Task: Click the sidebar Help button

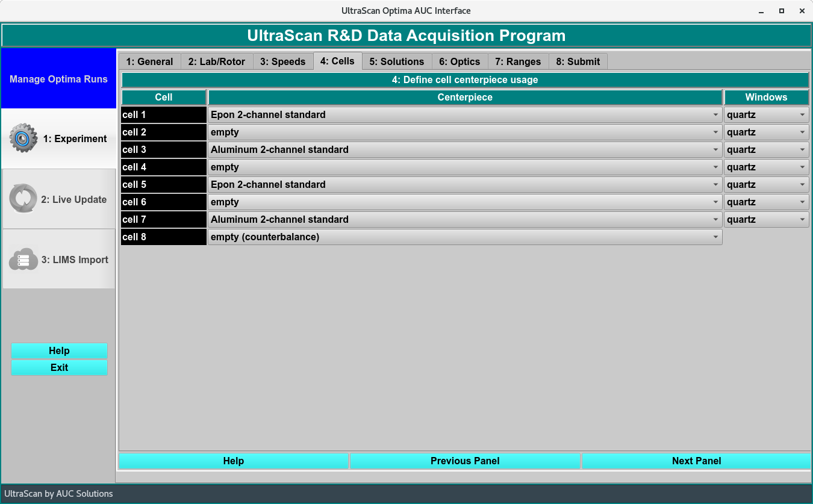Action: pyautogui.click(x=59, y=351)
